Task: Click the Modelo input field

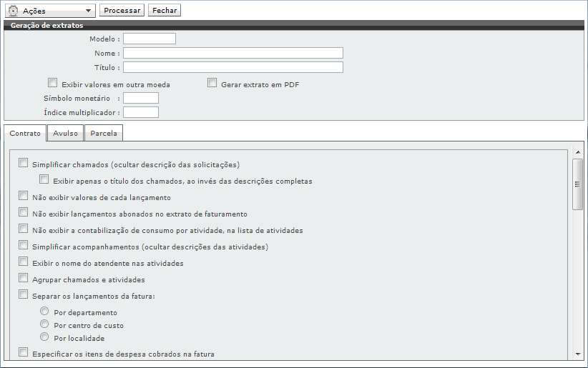Action: [149, 39]
